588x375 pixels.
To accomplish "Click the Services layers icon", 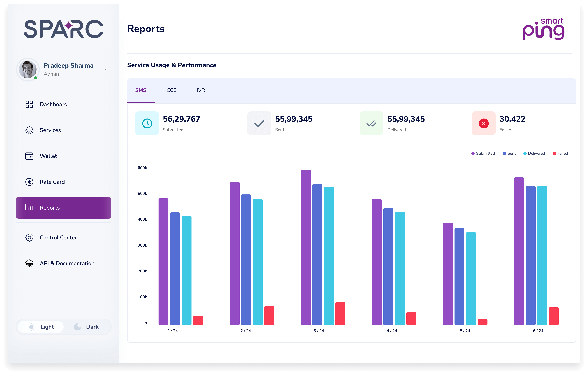I will pos(29,130).
